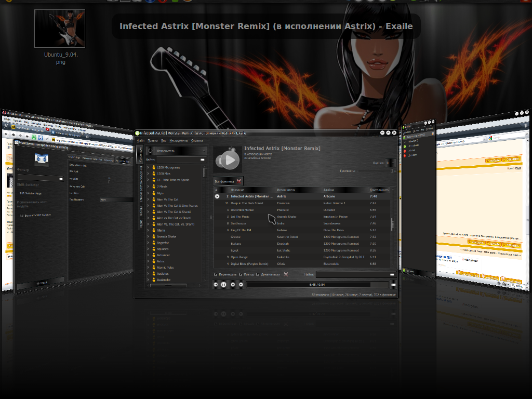The width and height of the screenshot is (532, 399).
Task: Open the Вид menu in Exaile
Action: pos(164,140)
